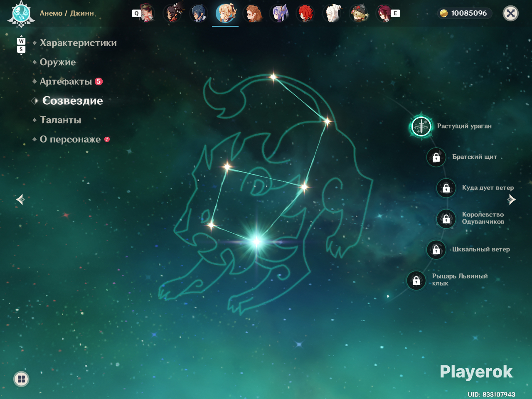Select the highlighted blonde Jean portrait
The image size is (532, 399).
point(226,13)
